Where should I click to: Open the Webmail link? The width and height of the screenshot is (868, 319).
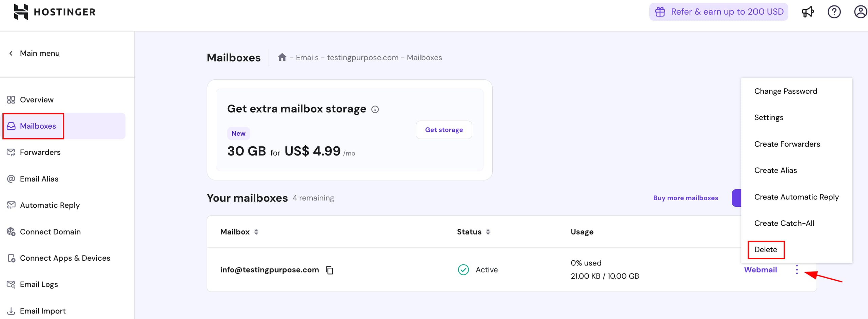tap(760, 270)
